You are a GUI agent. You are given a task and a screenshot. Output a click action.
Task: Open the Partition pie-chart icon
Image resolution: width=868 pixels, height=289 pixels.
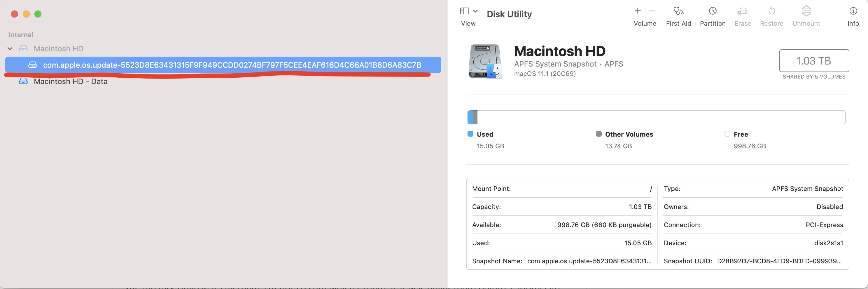point(712,11)
